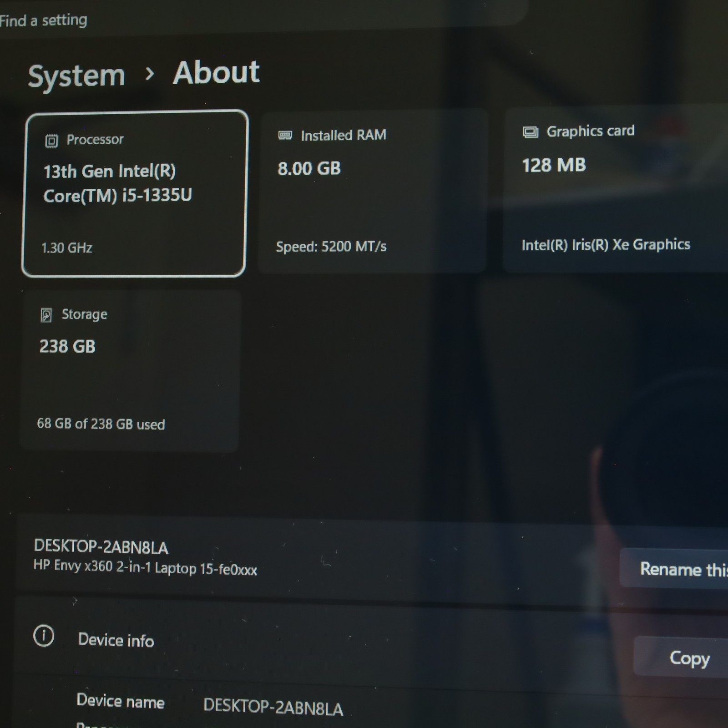Click the Processor chip icon
728x728 pixels.
coord(51,141)
